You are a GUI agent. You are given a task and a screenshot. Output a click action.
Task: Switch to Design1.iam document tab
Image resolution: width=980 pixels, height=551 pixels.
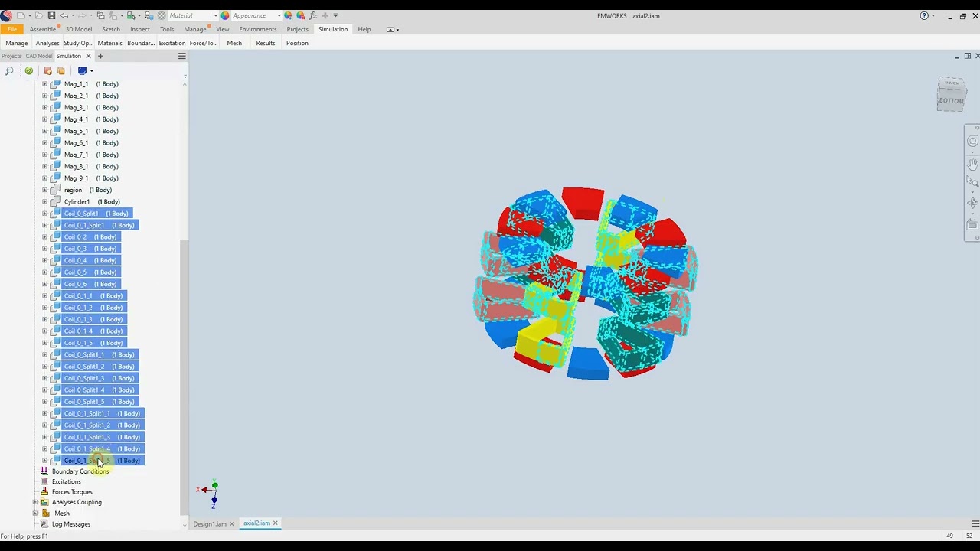210,523
